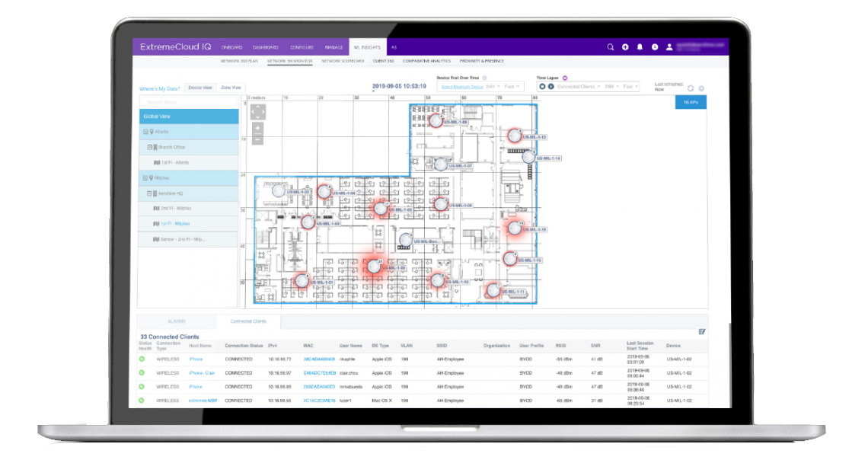Go to Proximity & Presence tab
The width and height of the screenshot is (868, 463).
pyautogui.click(x=482, y=61)
